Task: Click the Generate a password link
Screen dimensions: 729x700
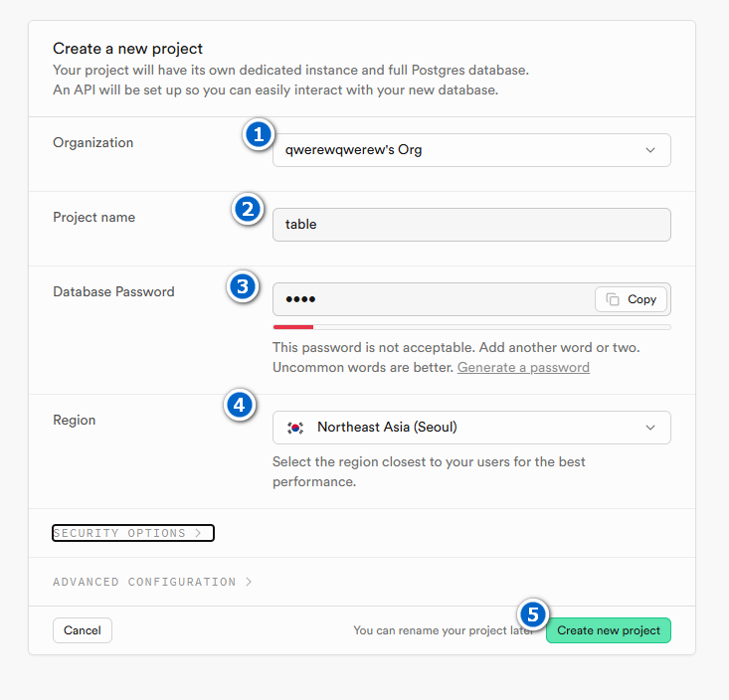Action: [523, 368]
